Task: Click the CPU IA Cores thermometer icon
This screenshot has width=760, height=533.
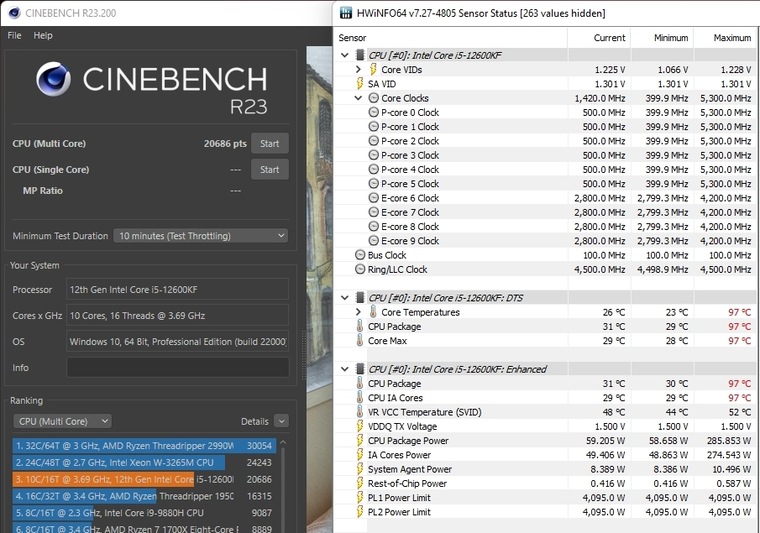Action: 360,397
